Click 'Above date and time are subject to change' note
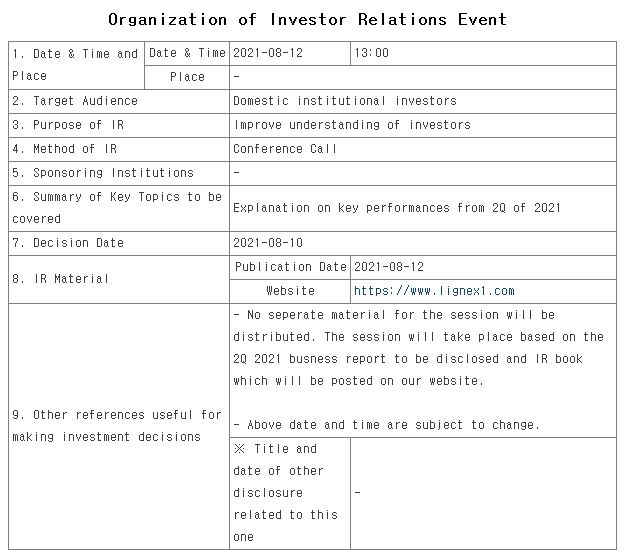The height and width of the screenshot is (556, 626). pyautogui.click(x=386, y=425)
